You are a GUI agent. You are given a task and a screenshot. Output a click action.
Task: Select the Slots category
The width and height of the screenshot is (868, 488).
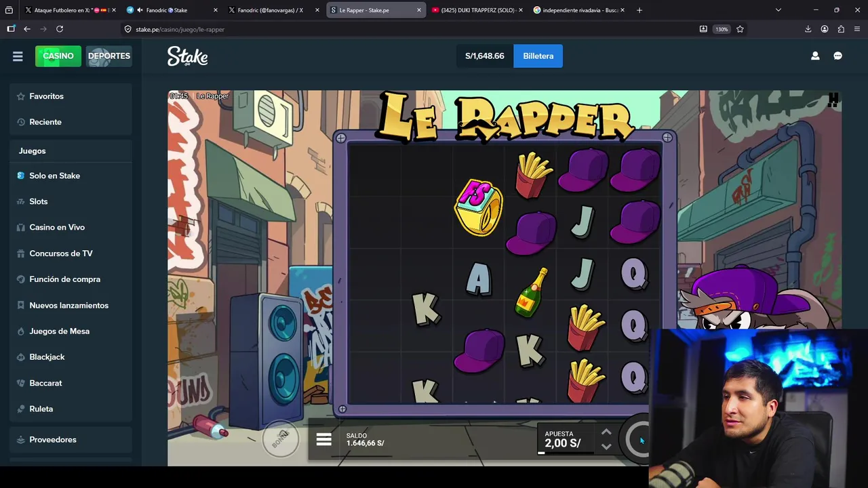pos(71,201)
